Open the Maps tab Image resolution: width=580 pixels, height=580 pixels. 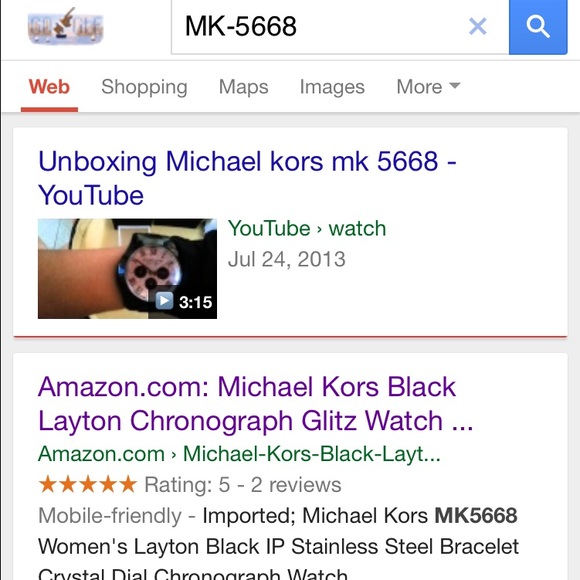(x=243, y=87)
